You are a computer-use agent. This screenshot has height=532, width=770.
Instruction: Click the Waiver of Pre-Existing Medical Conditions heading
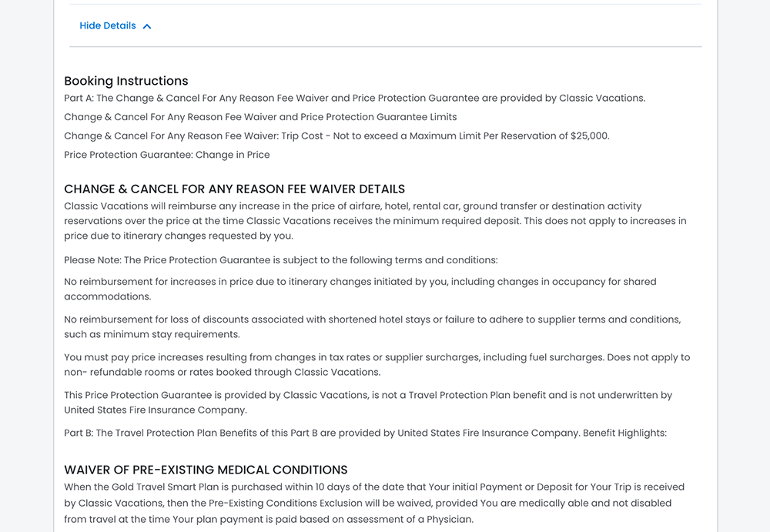pos(206,470)
